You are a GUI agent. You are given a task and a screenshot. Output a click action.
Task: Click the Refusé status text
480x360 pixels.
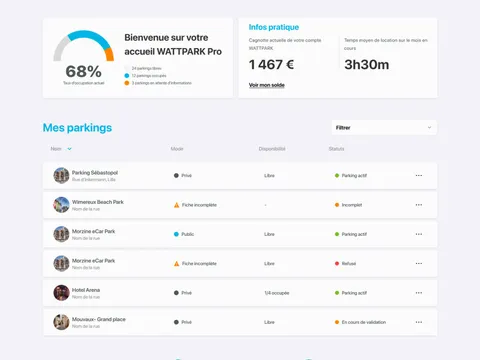[349, 263]
